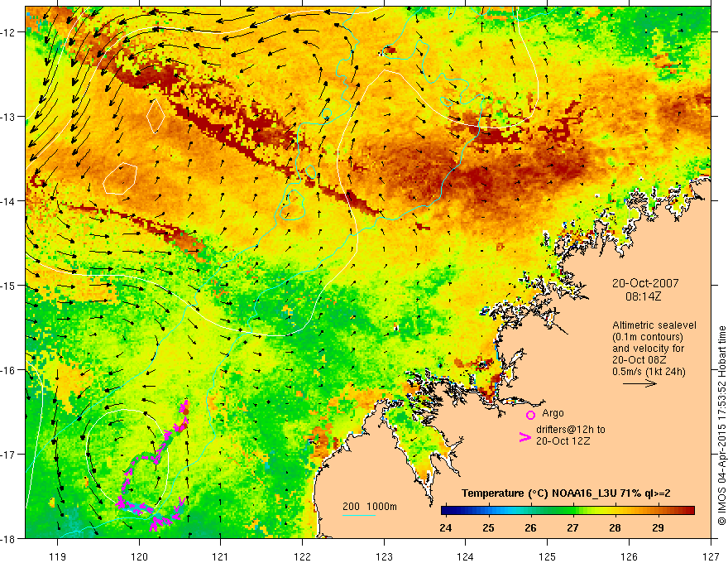Click the 200 1000m depth label
This screenshot has width=728, height=563.
(370, 507)
